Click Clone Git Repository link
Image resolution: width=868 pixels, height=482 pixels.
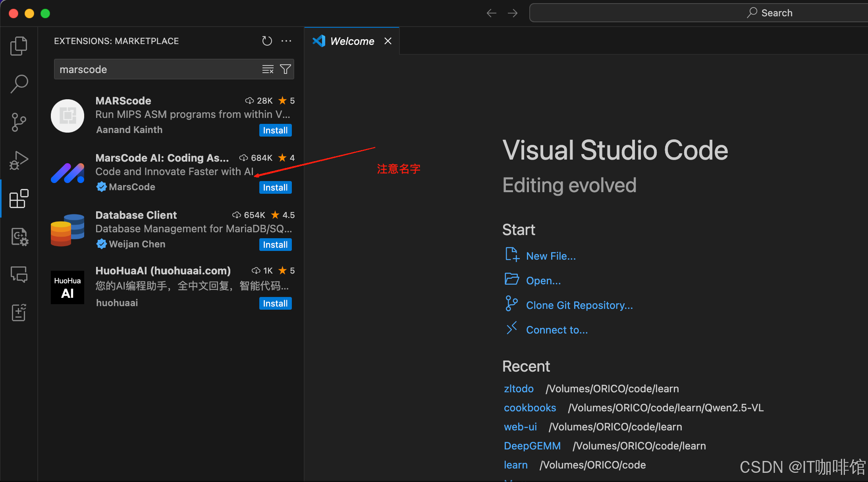tap(579, 305)
